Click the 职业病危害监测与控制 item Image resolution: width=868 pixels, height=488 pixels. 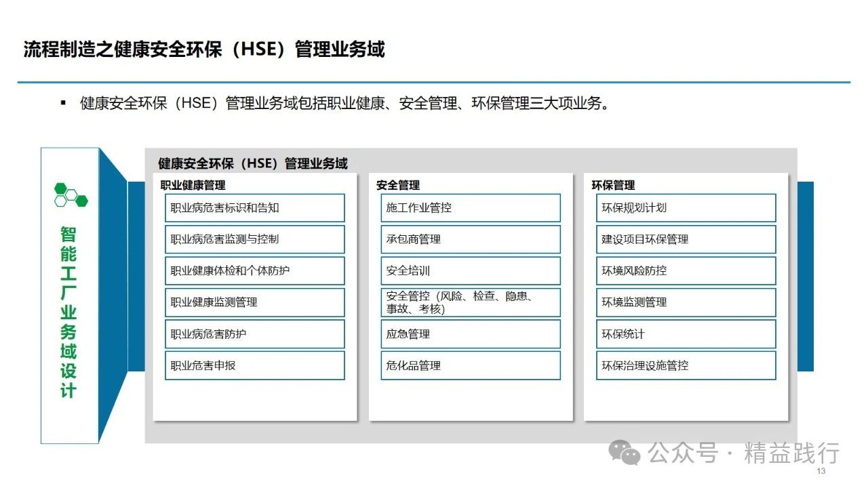tap(255, 239)
